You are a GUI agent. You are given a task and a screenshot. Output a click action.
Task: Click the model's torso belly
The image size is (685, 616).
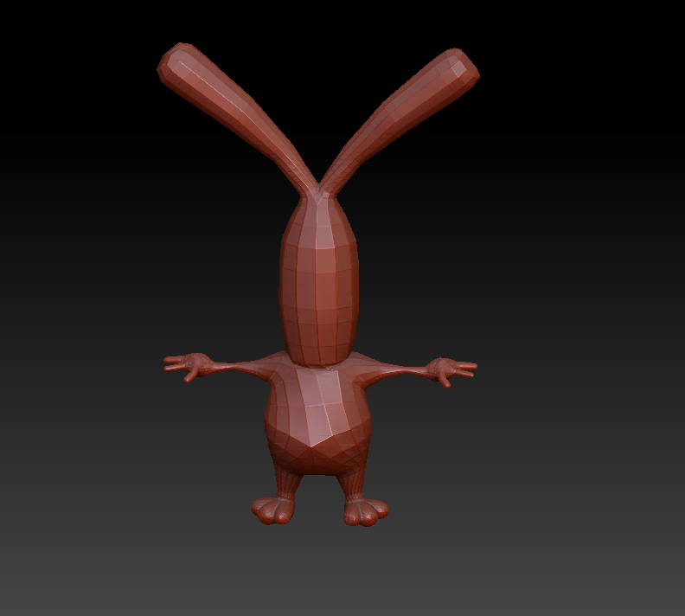(318, 421)
